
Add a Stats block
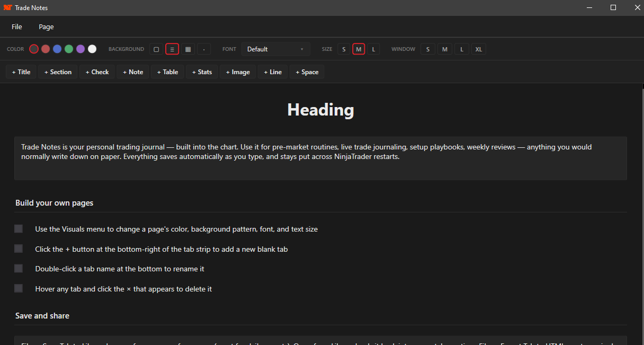202,72
